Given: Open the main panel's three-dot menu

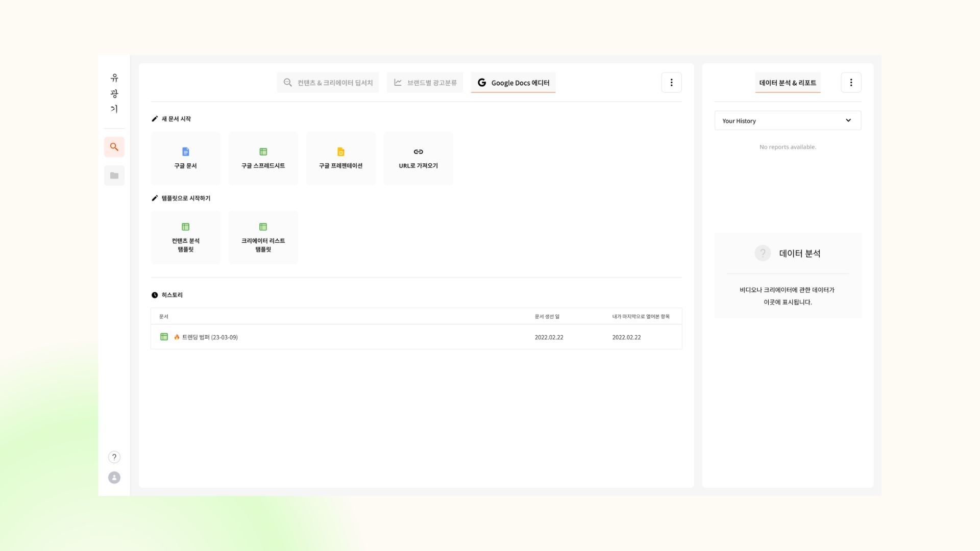Looking at the screenshot, I should [x=671, y=83].
